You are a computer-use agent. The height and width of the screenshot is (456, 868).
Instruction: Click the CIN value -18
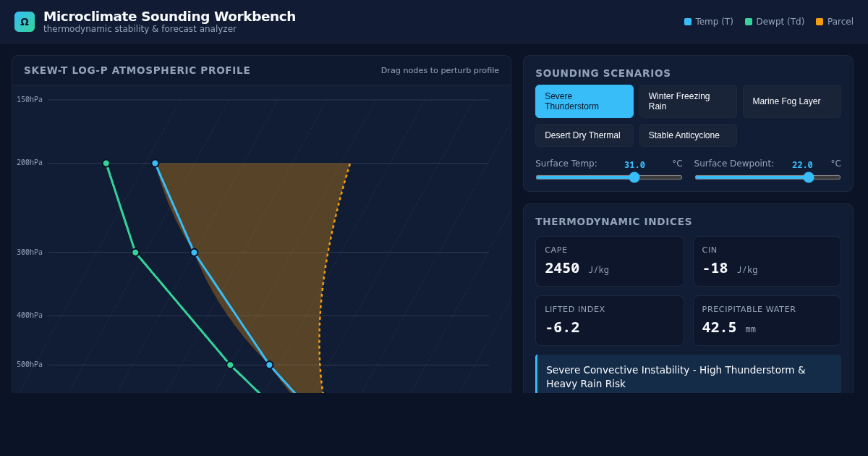click(x=715, y=269)
